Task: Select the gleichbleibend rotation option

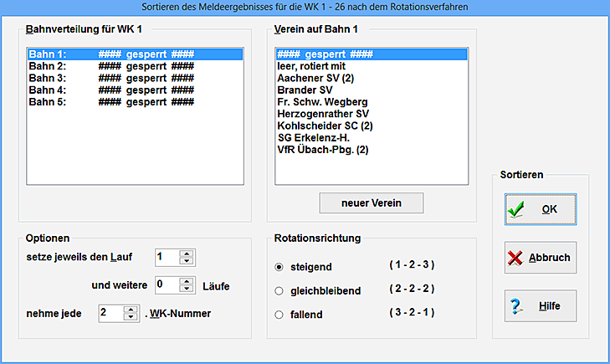Action: coord(279,291)
